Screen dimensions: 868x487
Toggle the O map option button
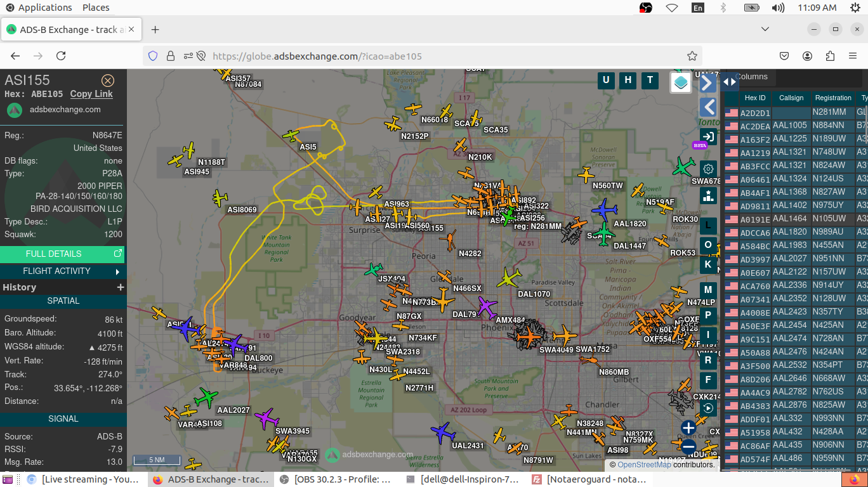coord(708,245)
